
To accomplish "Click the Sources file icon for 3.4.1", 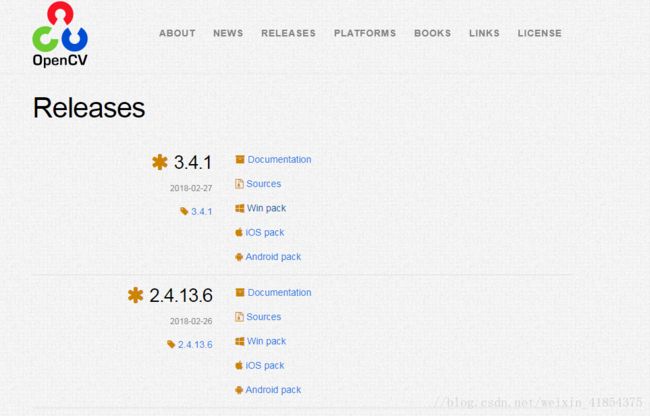I will 239,184.
